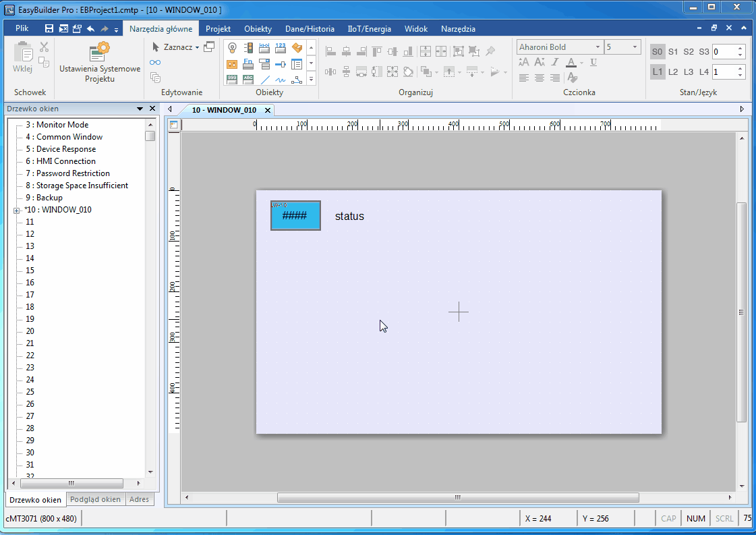Screen dimensions: 756x535
Task: Expand the WINDOW_010 tree node
Action: tap(16, 210)
